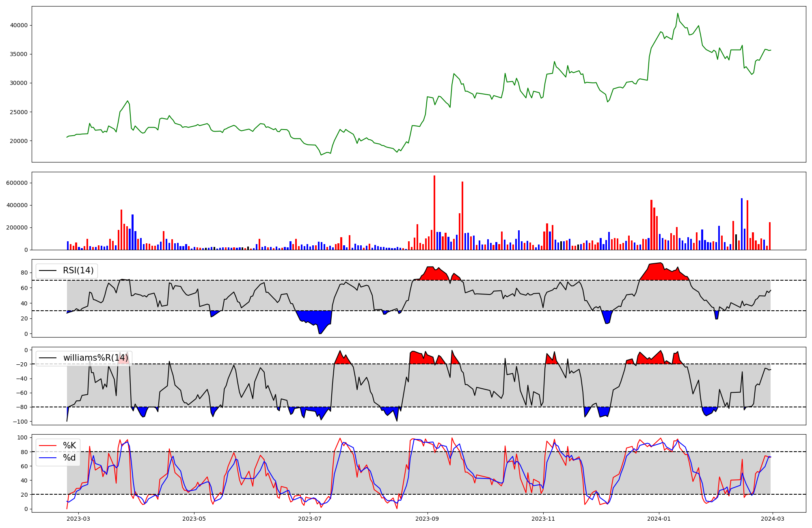Click the 20000 price axis label
Viewport: 812px width, 528px height.
(x=19, y=141)
